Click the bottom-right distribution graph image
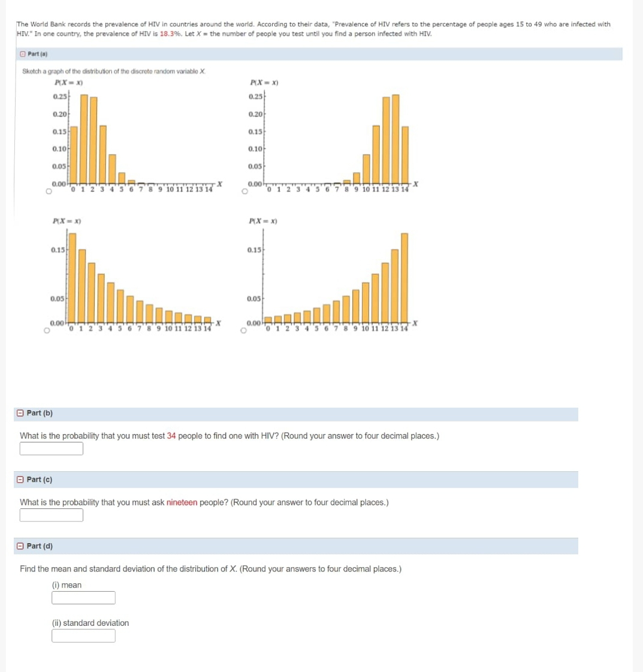Screen dimensions: 643x672 point(330,276)
